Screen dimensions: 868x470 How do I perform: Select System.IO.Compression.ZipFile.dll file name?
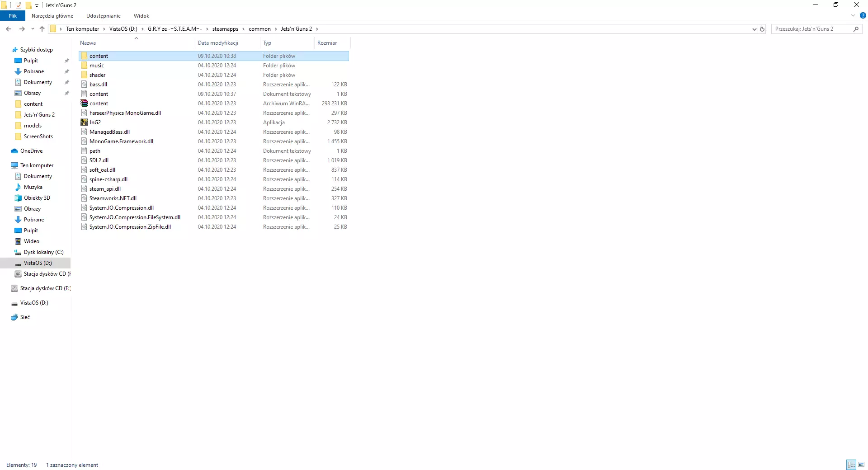(x=130, y=227)
